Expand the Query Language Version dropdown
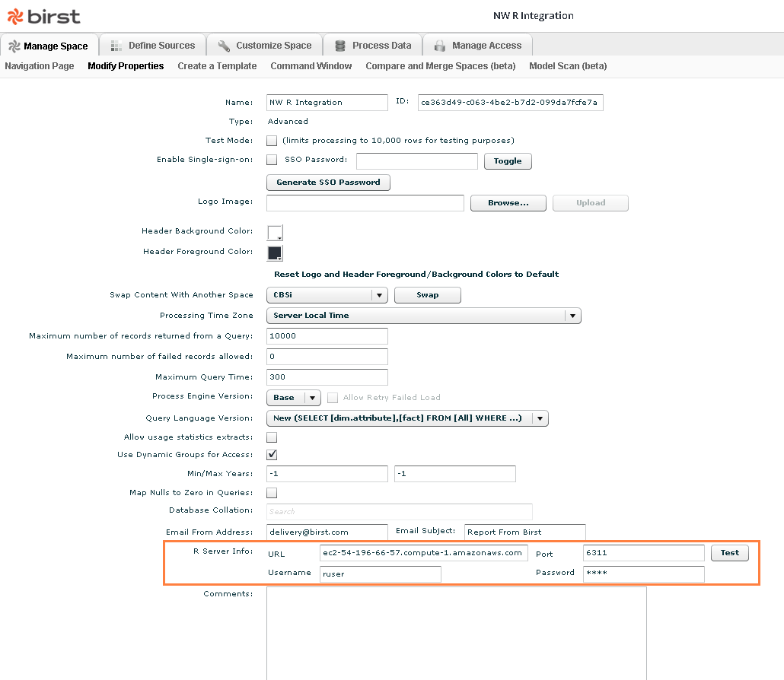The image size is (784, 680). point(407,418)
